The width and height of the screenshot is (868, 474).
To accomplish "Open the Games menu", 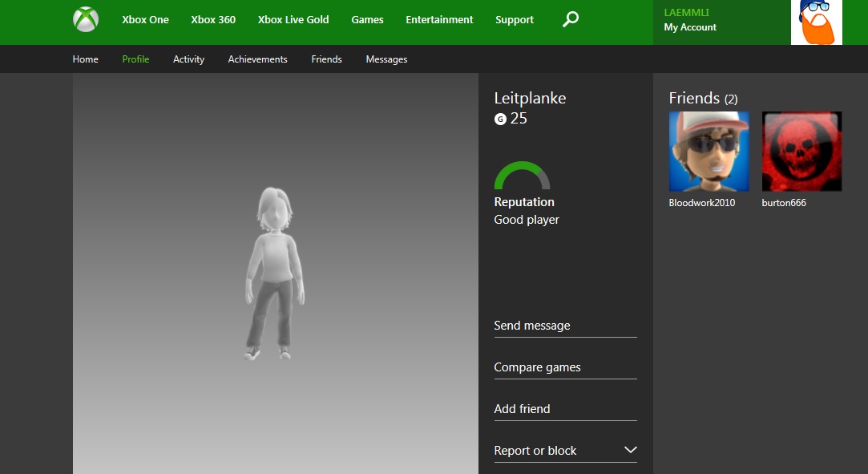I will (367, 19).
